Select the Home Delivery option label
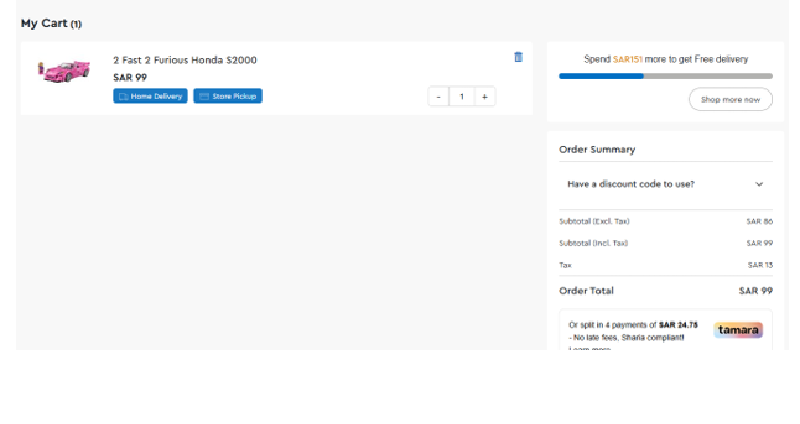Image resolution: width=800 pixels, height=424 pixels. (156, 97)
